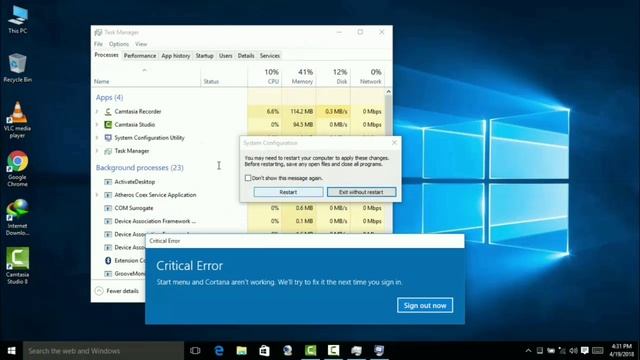Open the Recycle Bin desktop icon
Image resolution: width=640 pixels, height=360 pixels.
[17, 67]
